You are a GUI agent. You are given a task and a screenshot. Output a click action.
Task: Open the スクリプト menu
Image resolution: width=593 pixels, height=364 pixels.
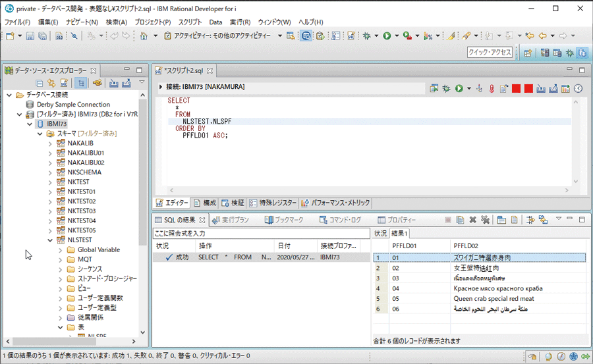click(x=190, y=22)
